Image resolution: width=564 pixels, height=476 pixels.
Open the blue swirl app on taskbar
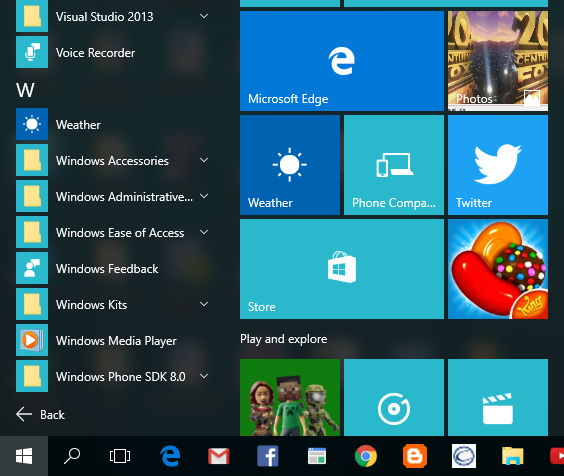click(x=464, y=456)
